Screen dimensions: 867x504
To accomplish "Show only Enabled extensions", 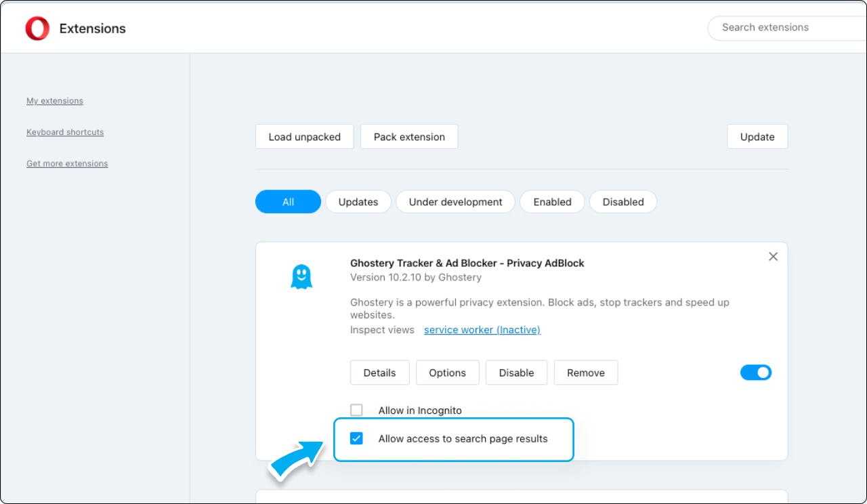I will coord(552,201).
